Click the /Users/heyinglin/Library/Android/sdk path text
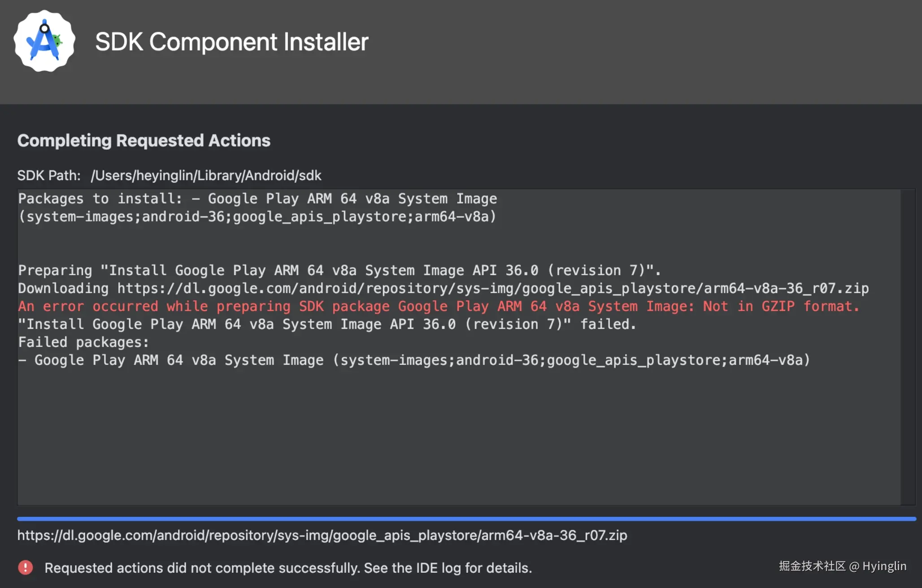The image size is (922, 588). point(206,175)
